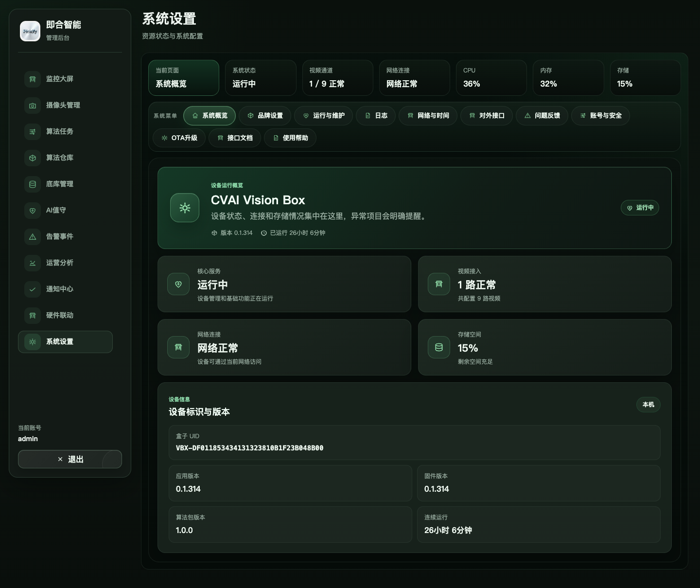Screen dimensions: 700x588
Task: Click the icon in 视频接入 card
Action: pos(439,284)
